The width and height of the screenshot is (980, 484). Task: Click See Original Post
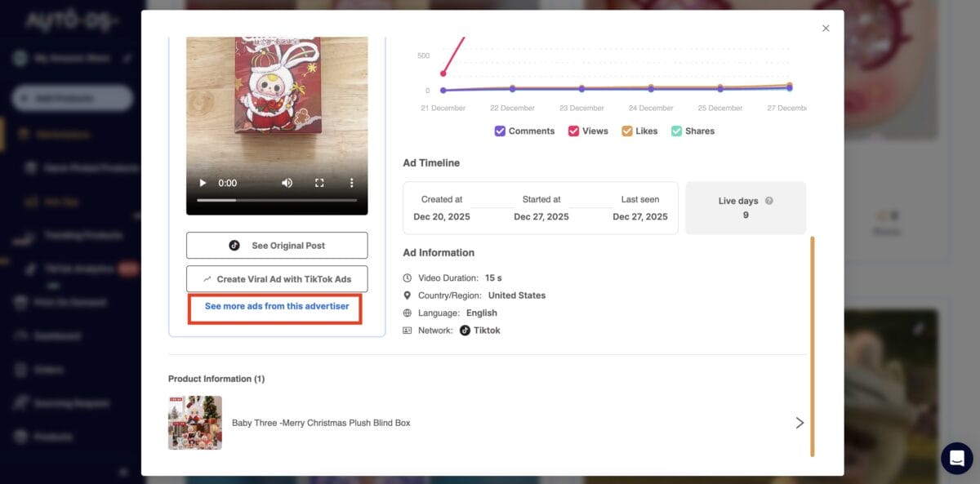click(x=276, y=245)
